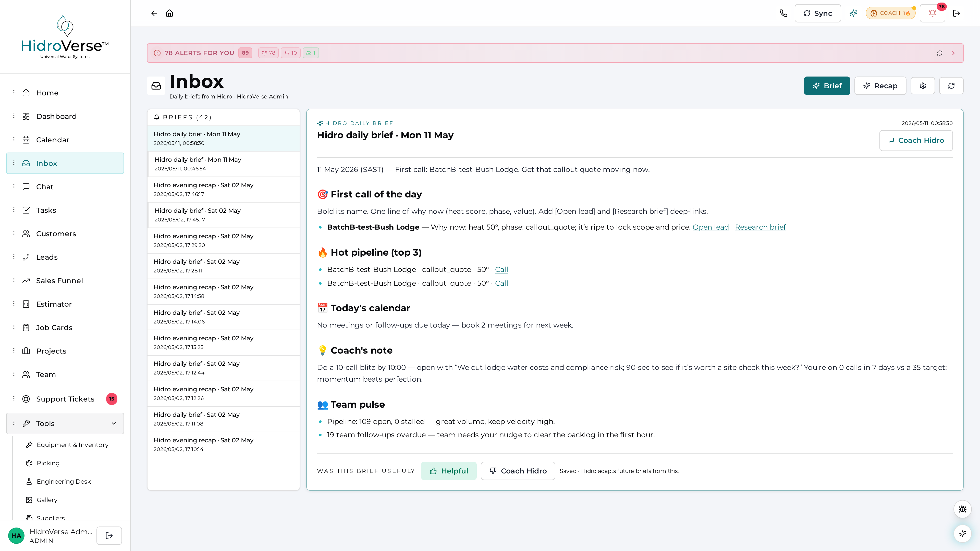Screen dimensions: 980x551
Task: Open Sales Funnel in the sidebar
Action: click(x=65, y=281)
